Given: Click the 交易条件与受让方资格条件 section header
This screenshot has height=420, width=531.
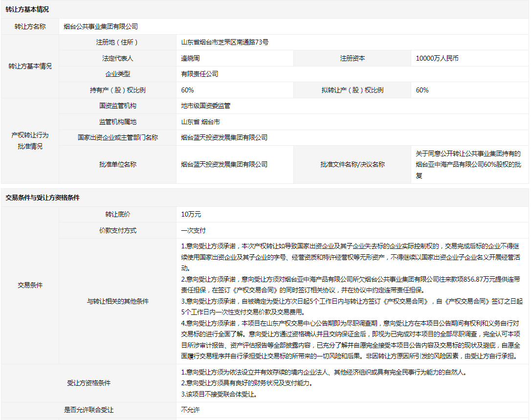Looking at the screenshot, I should coord(43,198).
